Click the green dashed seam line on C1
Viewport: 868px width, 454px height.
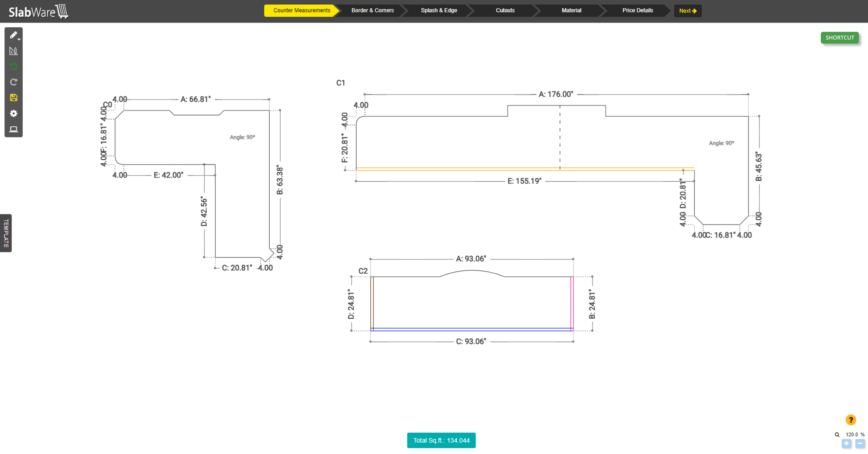pos(560,137)
